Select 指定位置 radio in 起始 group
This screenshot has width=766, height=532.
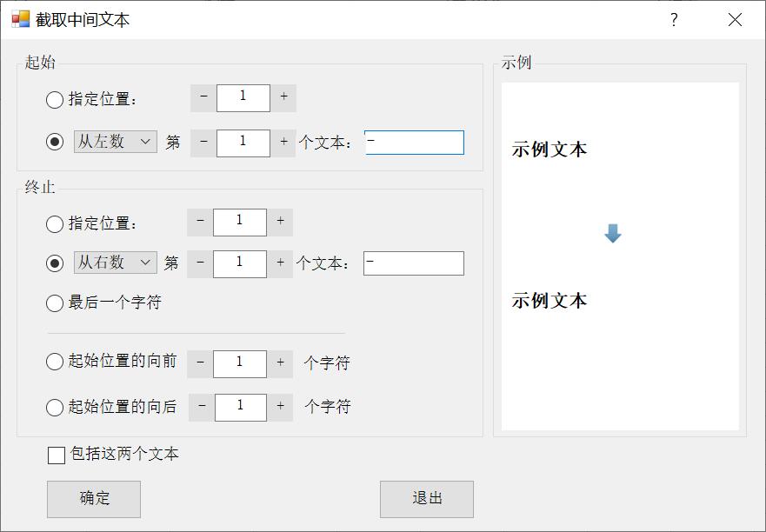(54, 100)
